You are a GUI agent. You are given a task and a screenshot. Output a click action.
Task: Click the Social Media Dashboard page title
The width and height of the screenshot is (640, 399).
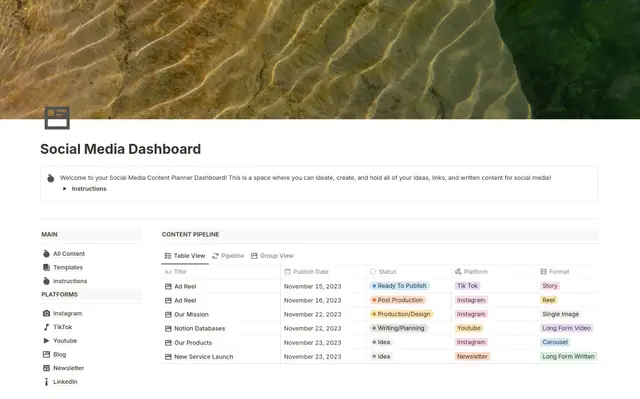pyautogui.click(x=120, y=149)
